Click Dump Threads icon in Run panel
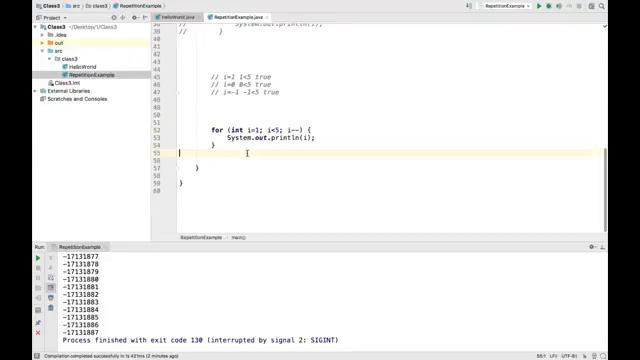Screen dimensions: 640x360 coord(38,288)
